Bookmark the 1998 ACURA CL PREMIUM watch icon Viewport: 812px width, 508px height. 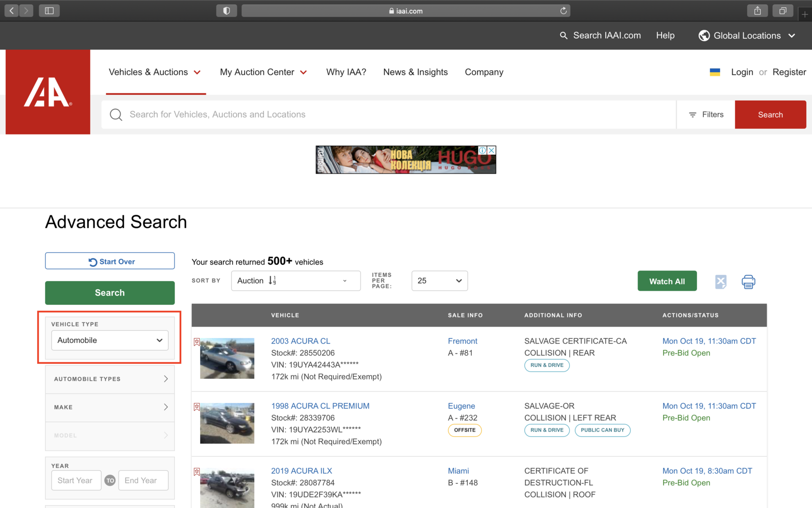pos(197,407)
